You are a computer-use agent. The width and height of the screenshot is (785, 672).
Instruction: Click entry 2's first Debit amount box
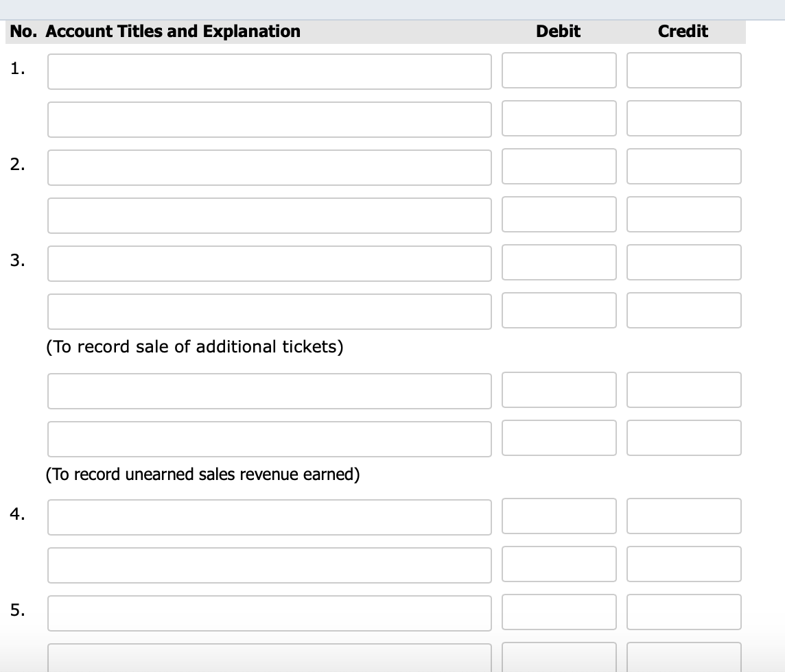coord(559,167)
